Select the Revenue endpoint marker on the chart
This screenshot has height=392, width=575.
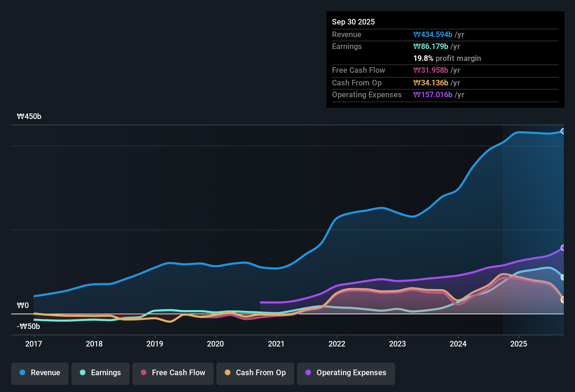[563, 131]
